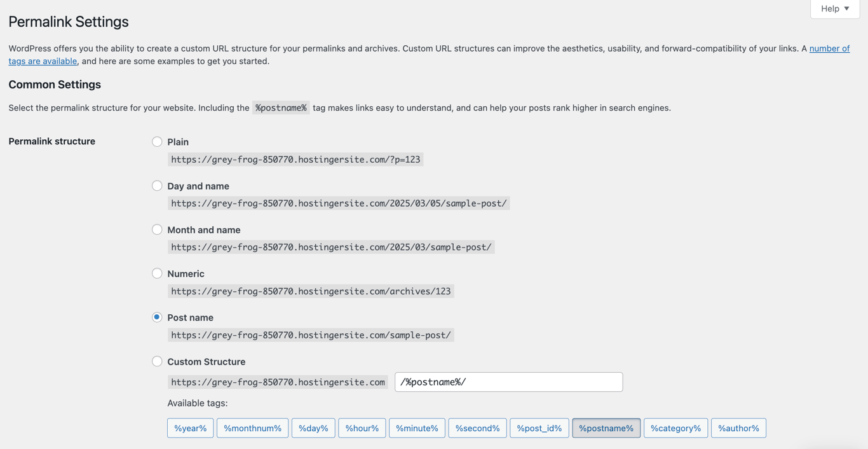Select the Numeric permalink structure

pos(157,273)
